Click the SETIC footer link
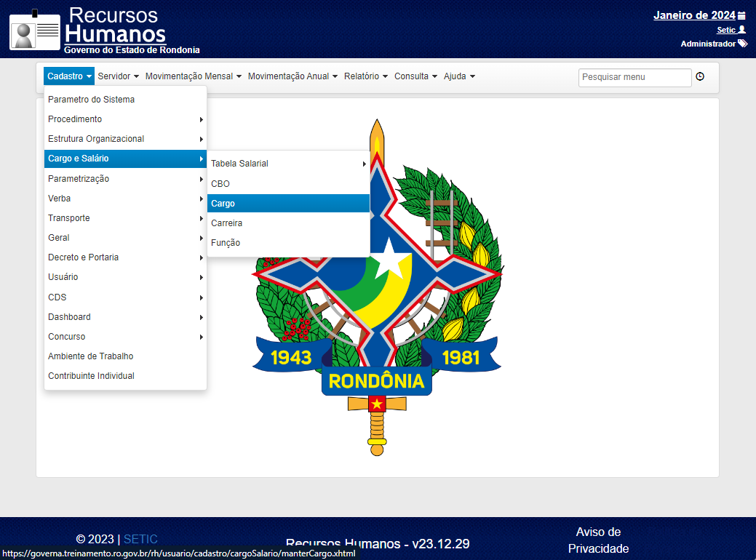756x560 pixels. click(140, 539)
